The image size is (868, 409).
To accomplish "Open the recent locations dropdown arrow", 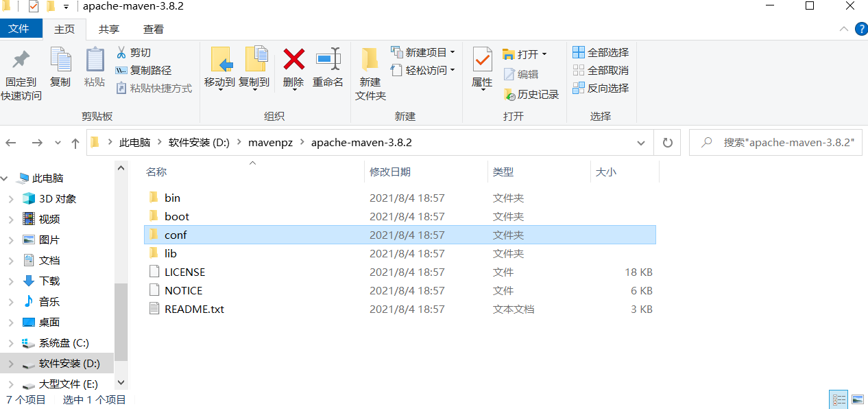I will 58,143.
